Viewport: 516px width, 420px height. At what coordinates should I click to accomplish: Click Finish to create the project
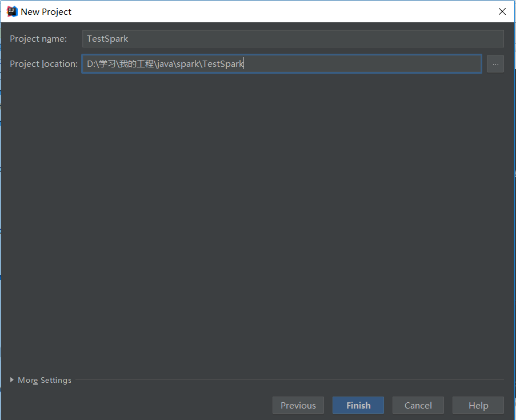[x=358, y=405]
